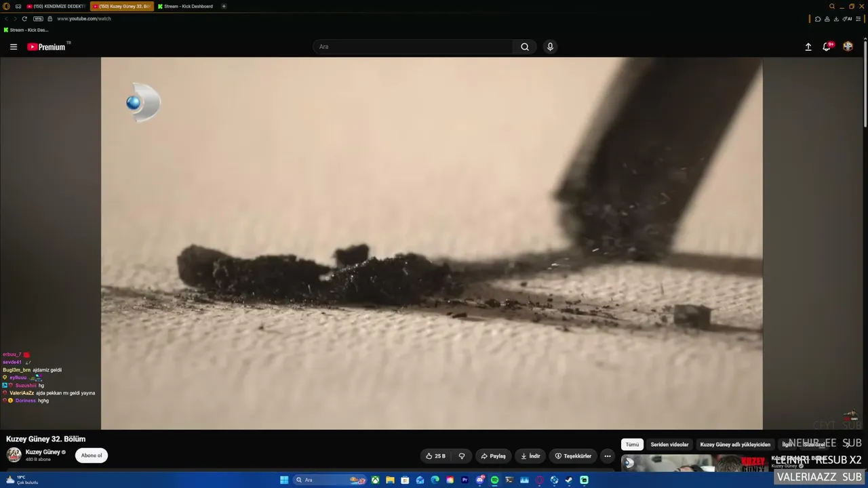868x488 pixels.
Task: Open the YouTube upload/create icon
Action: point(808,47)
